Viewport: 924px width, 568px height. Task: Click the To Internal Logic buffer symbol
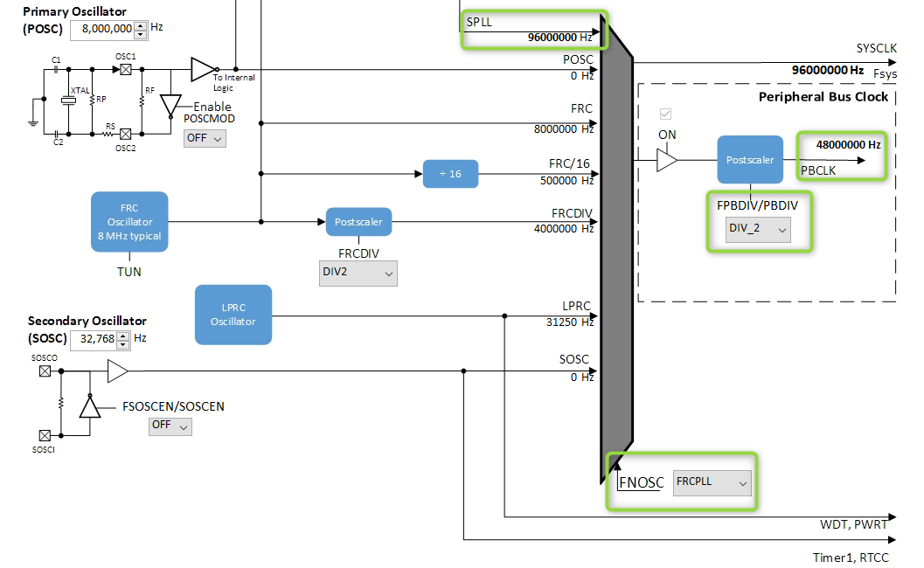point(203,70)
